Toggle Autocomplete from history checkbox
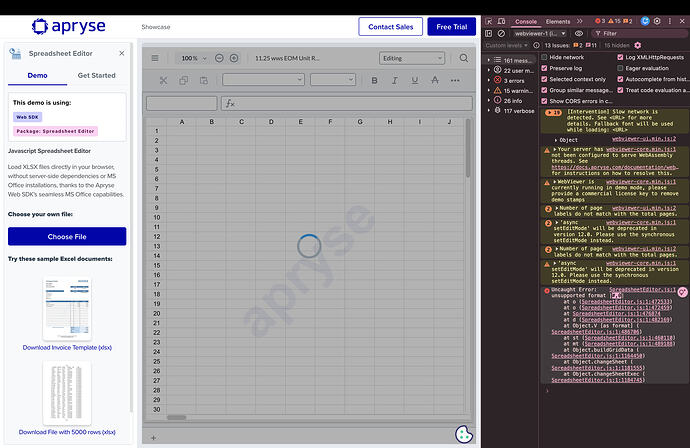The image size is (690, 448). pos(620,79)
